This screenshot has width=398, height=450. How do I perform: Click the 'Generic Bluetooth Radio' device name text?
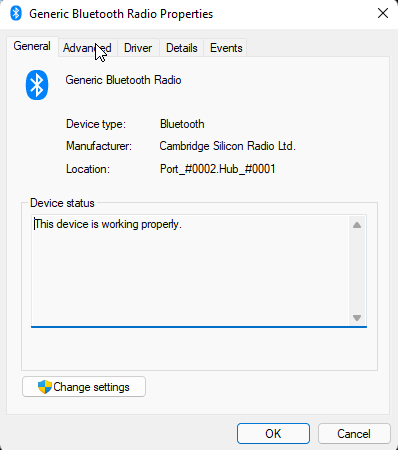123,80
